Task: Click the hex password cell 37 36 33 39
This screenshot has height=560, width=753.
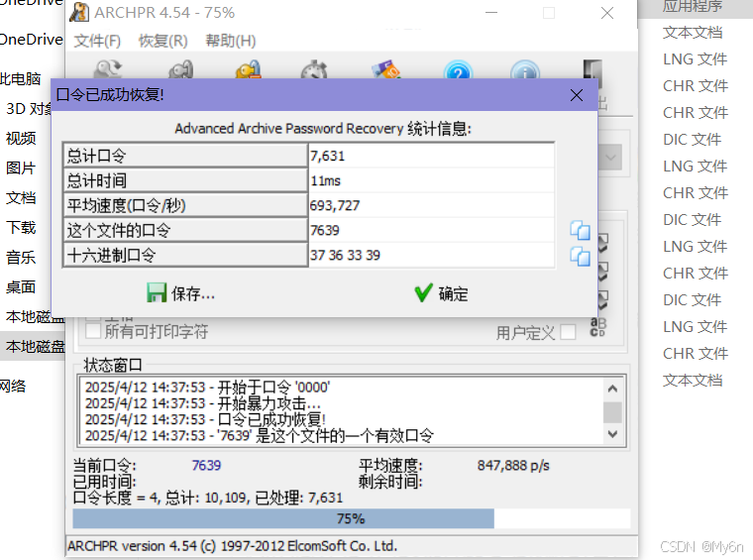Action: (431, 255)
